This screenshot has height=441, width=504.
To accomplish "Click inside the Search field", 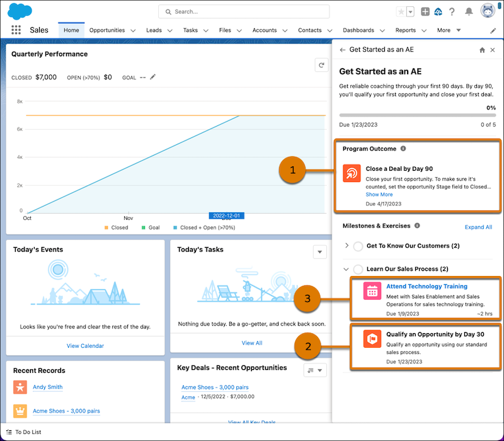I will pos(244,11).
